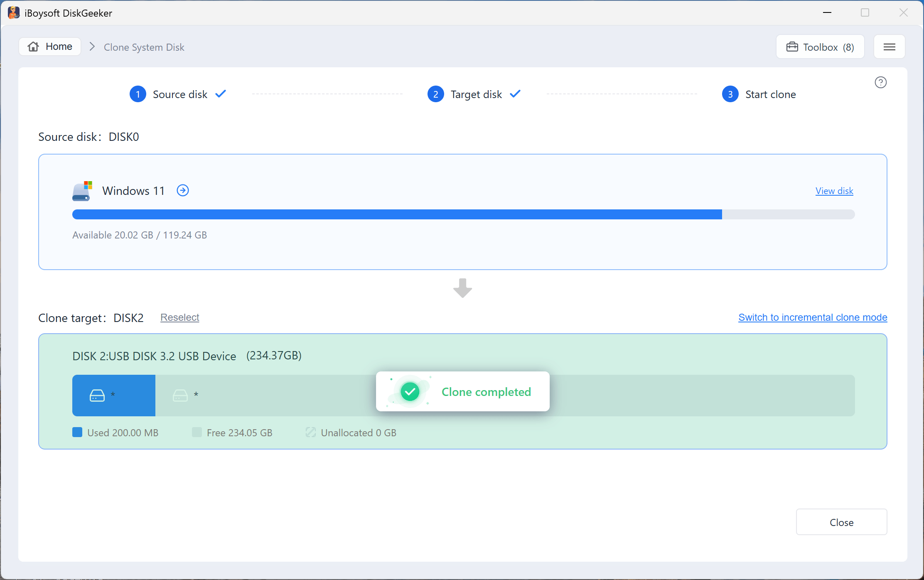
Task: Click the Clone System Disk breadcrumb
Action: (x=144, y=47)
